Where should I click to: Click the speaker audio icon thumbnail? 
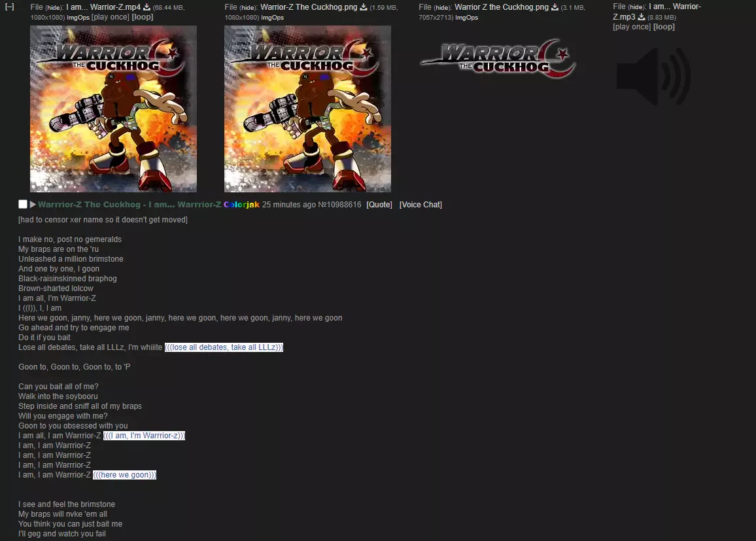pyautogui.click(x=653, y=76)
